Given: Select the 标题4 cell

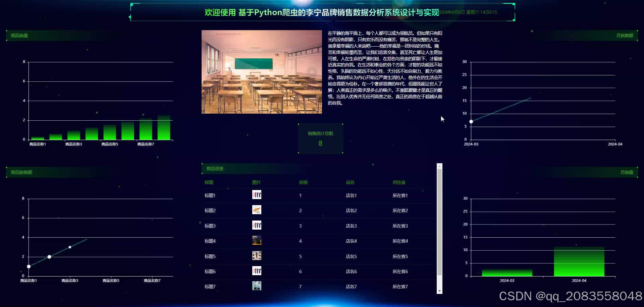Looking at the screenshot, I should coord(210,241).
